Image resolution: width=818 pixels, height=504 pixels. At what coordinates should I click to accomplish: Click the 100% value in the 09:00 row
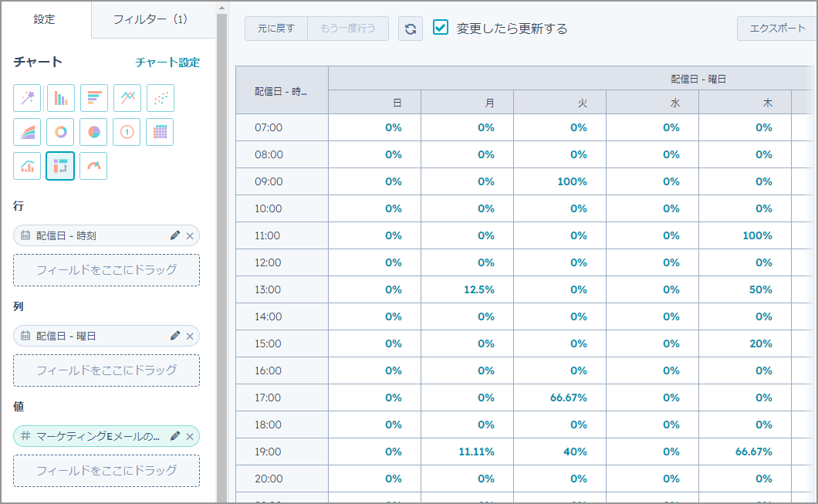[572, 181]
